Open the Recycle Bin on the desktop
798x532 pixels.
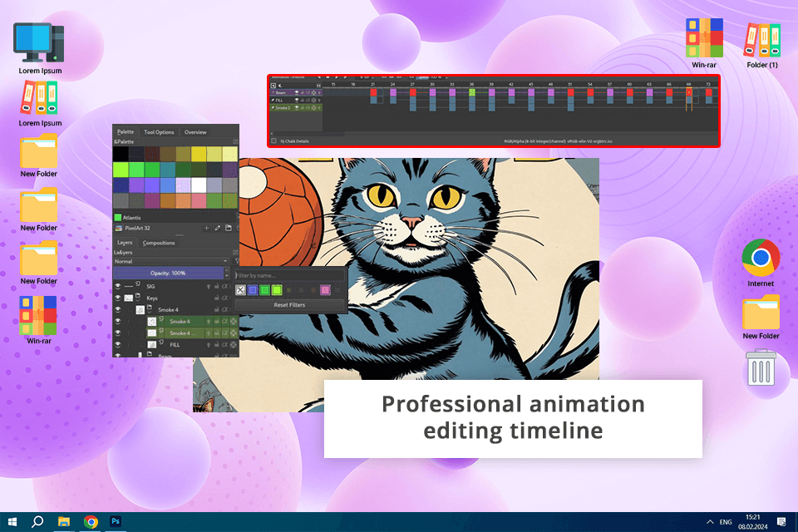(x=761, y=367)
